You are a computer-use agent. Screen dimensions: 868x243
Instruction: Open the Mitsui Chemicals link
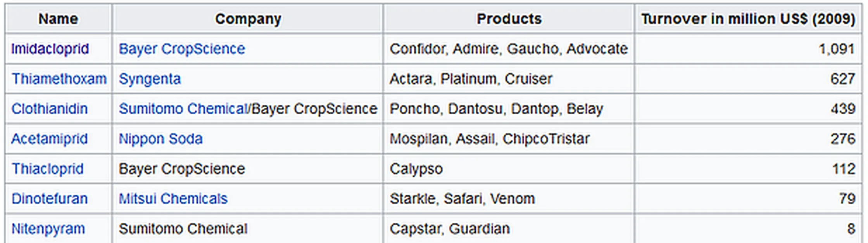(173, 198)
